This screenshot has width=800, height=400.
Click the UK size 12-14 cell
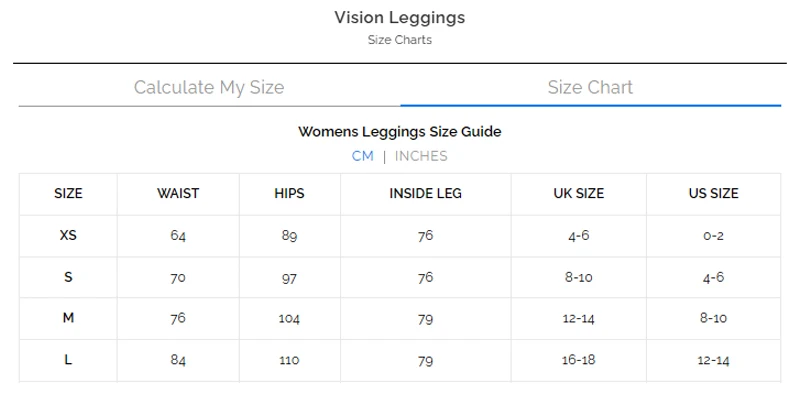579,319
